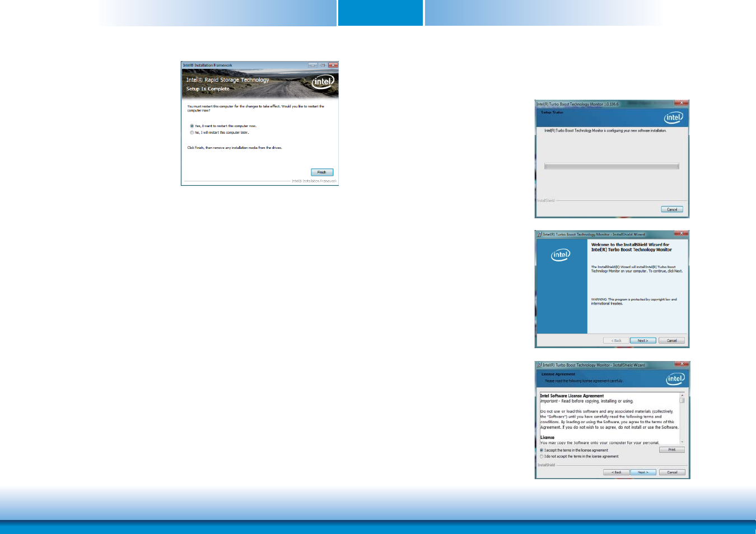This screenshot has height=534, width=756.
Task: Click installer icon in Welcome wizard title bar
Action: pos(539,235)
